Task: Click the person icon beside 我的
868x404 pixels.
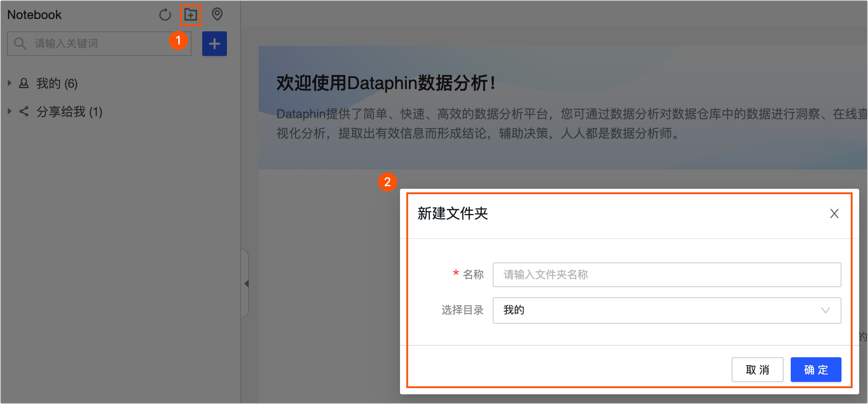Action: point(24,83)
